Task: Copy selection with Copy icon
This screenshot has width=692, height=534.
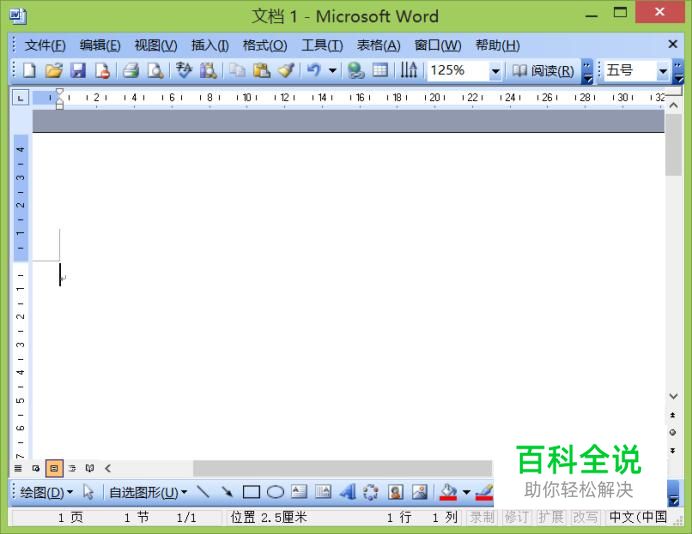Action: click(x=237, y=71)
